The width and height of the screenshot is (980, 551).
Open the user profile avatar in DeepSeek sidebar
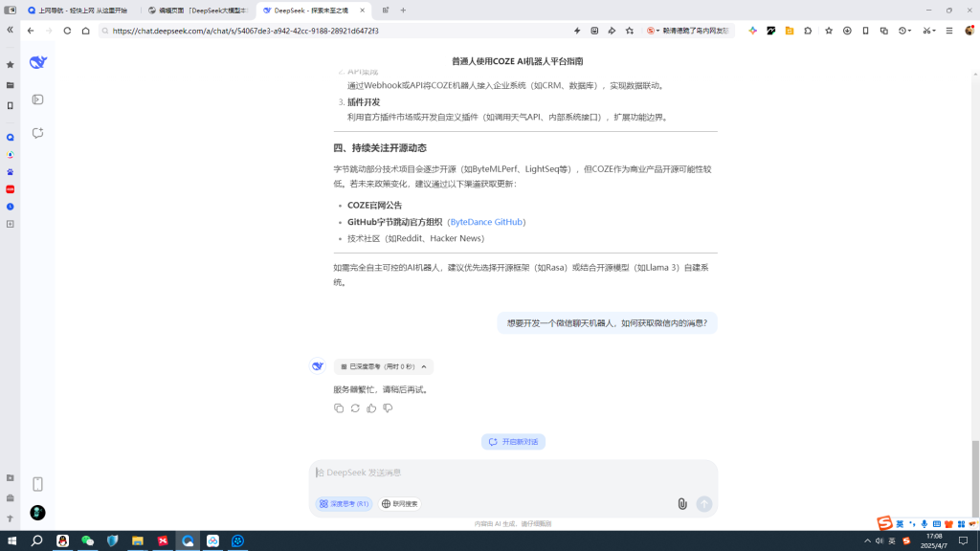pos(37,513)
